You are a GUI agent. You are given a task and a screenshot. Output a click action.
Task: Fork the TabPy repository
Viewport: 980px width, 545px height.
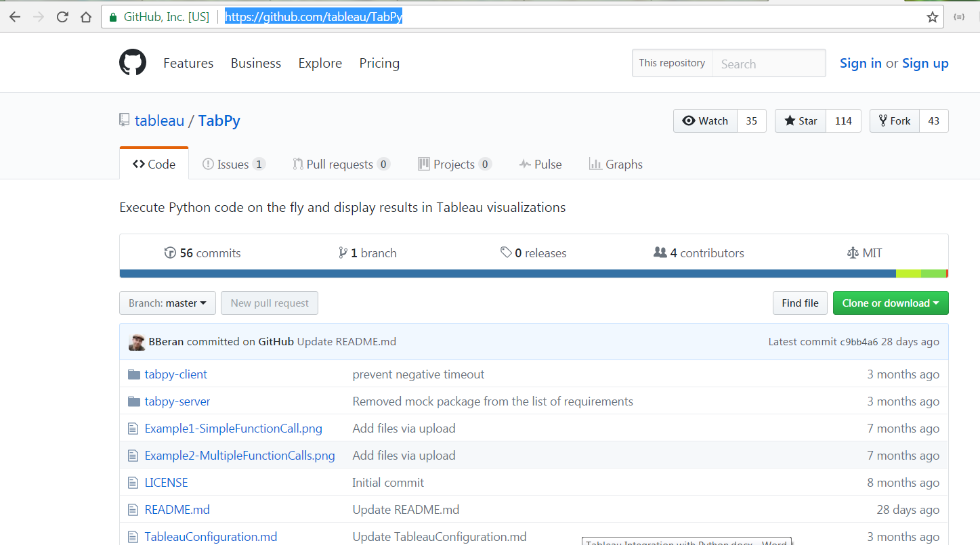pyautogui.click(x=895, y=121)
